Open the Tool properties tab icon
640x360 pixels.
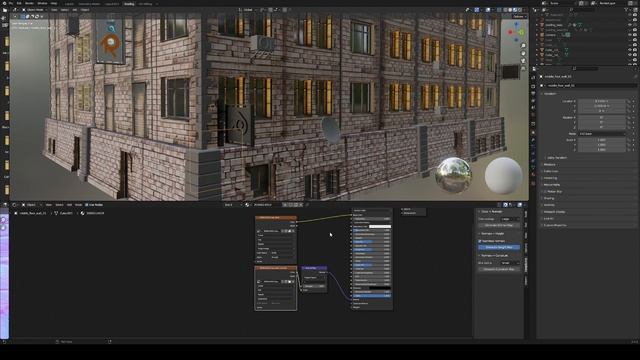pyautogui.click(x=533, y=77)
